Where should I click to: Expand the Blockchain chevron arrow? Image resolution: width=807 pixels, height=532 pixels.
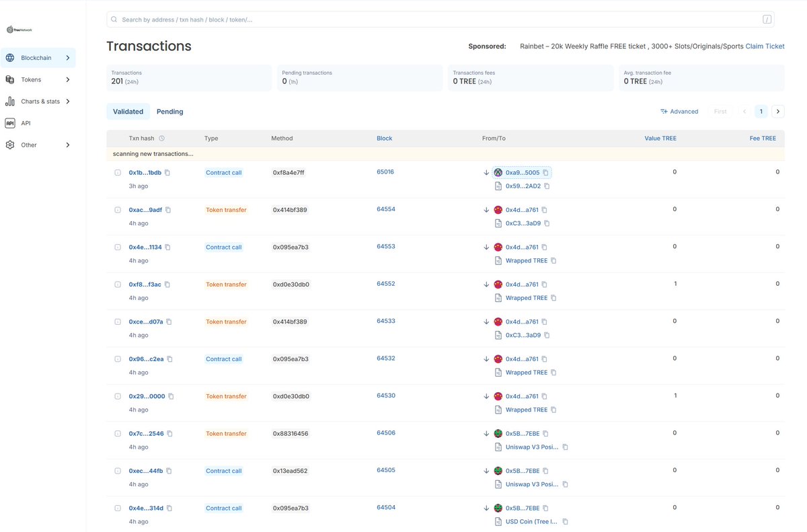click(68, 58)
